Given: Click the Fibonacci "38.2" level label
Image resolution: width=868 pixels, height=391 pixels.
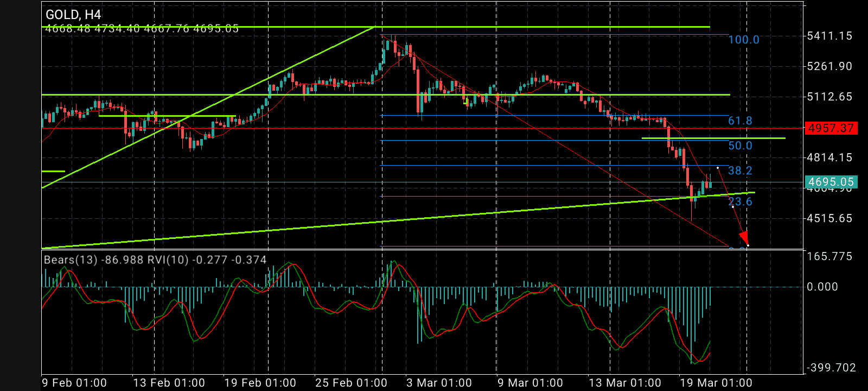Looking at the screenshot, I should [740, 171].
